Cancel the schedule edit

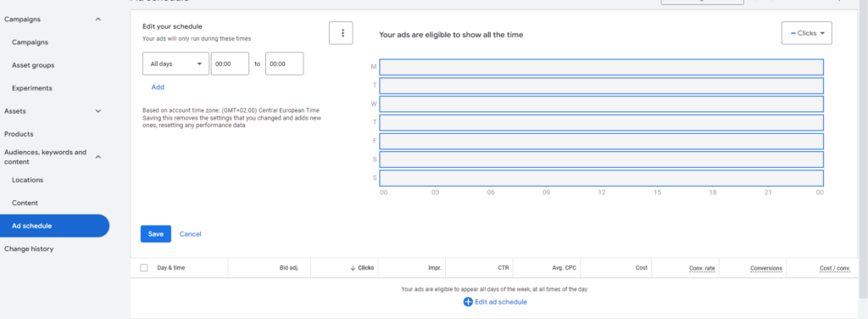click(191, 233)
